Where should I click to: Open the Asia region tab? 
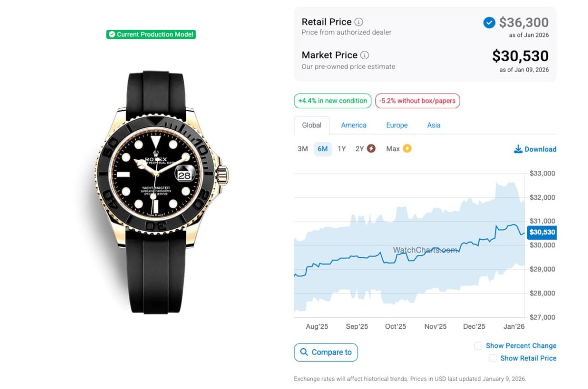(434, 125)
